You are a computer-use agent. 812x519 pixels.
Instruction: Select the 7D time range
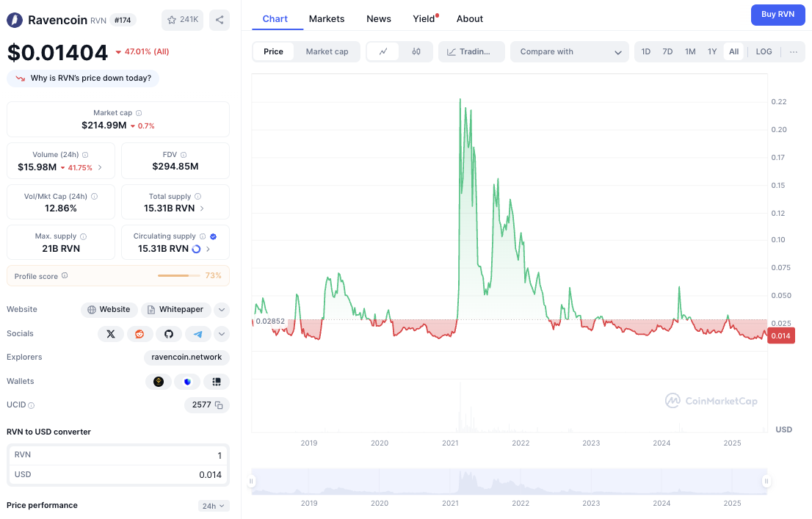pos(667,51)
